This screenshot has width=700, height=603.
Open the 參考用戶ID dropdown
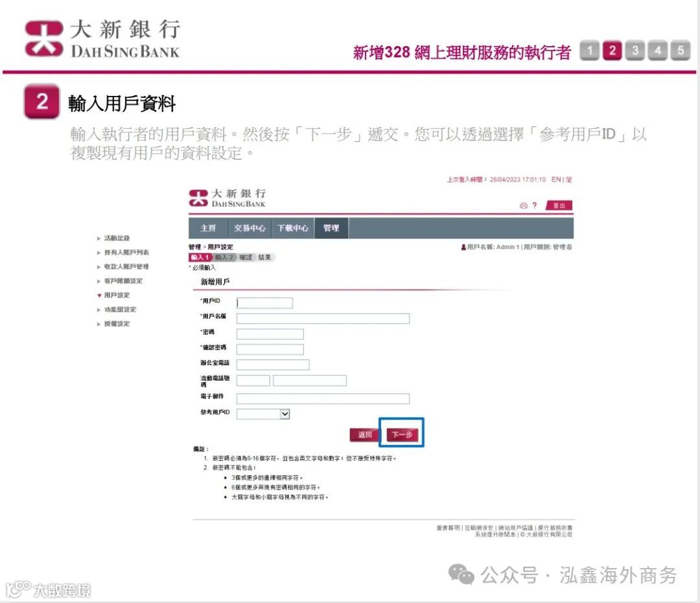[263, 414]
